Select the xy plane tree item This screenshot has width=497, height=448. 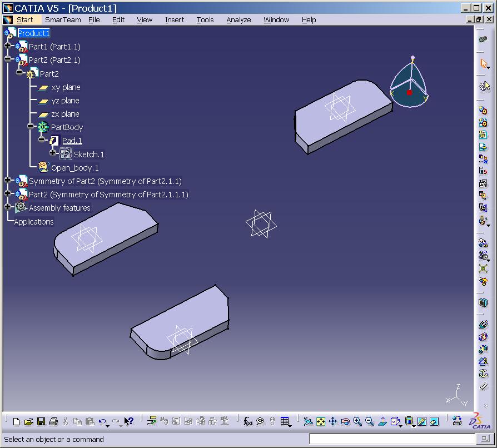66,87
